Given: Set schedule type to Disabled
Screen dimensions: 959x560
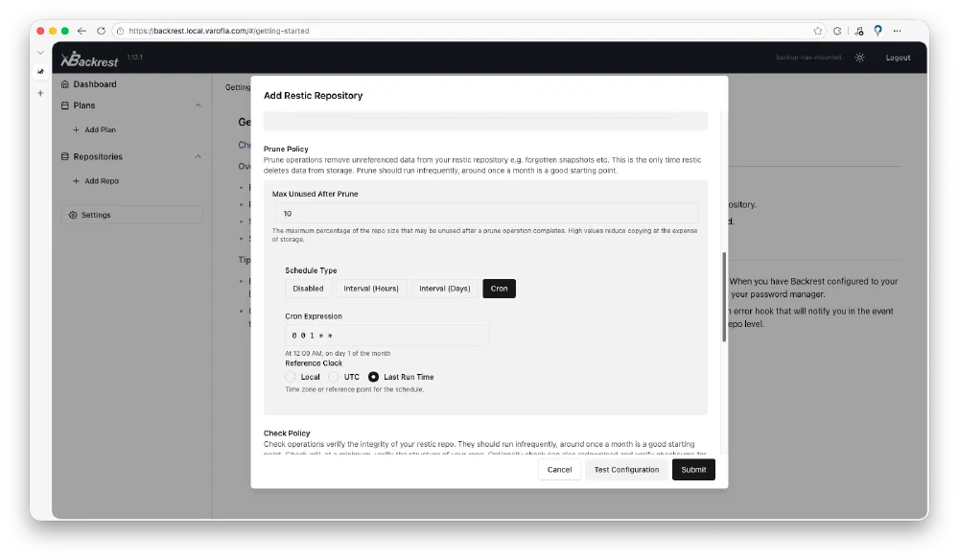Looking at the screenshot, I should (308, 288).
